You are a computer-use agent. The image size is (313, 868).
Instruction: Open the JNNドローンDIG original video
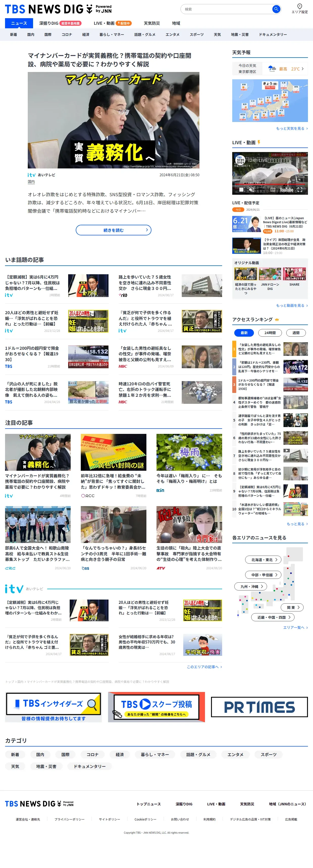270,279
